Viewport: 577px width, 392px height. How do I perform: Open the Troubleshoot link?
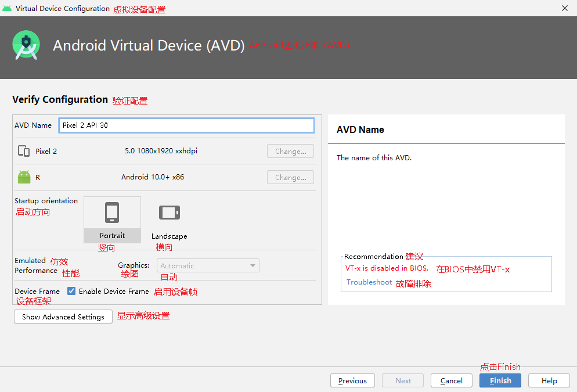369,282
